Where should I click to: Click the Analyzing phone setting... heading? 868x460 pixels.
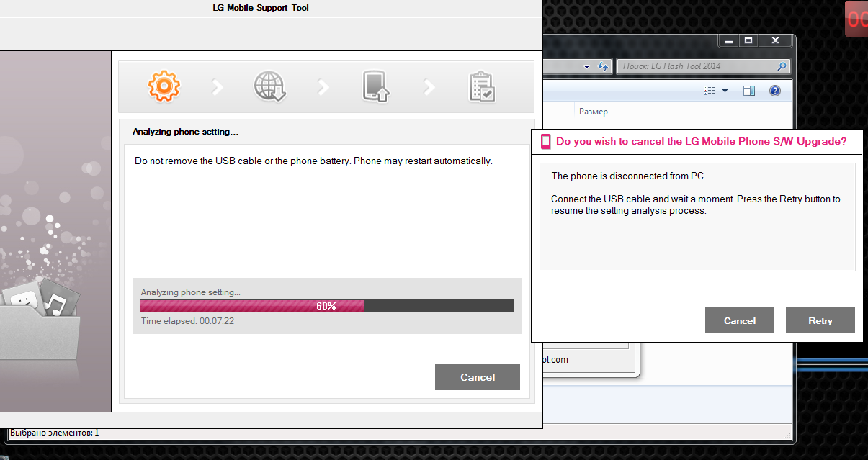click(185, 132)
